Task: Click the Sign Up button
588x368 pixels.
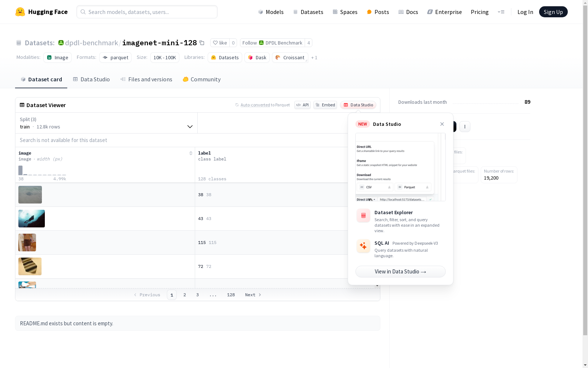Action: click(553, 12)
